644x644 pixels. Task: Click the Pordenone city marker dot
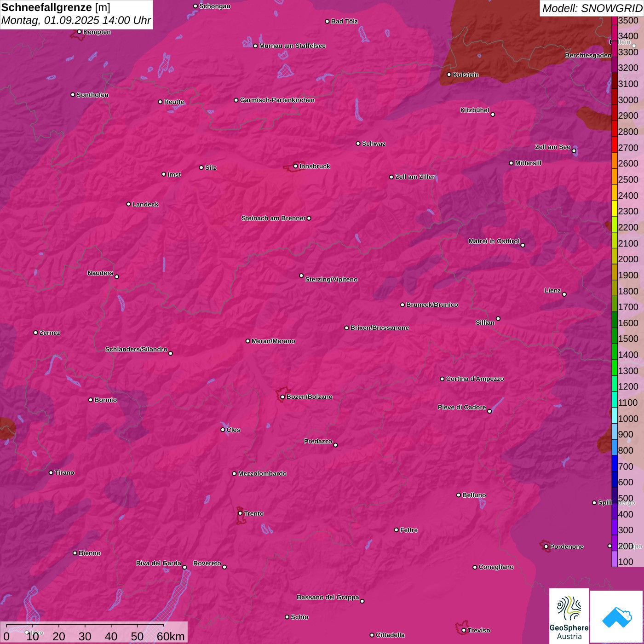point(546,546)
